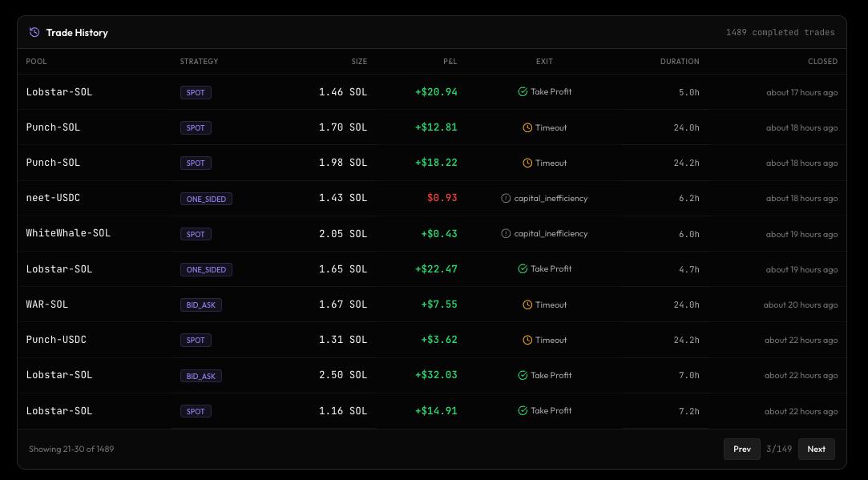Click the '1489 completed trades' text
Viewport: 868px width, 480px height.
[x=781, y=32]
